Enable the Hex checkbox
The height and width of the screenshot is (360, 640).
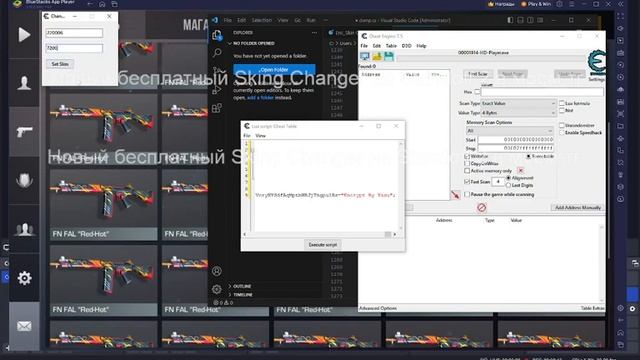pyautogui.click(x=477, y=92)
